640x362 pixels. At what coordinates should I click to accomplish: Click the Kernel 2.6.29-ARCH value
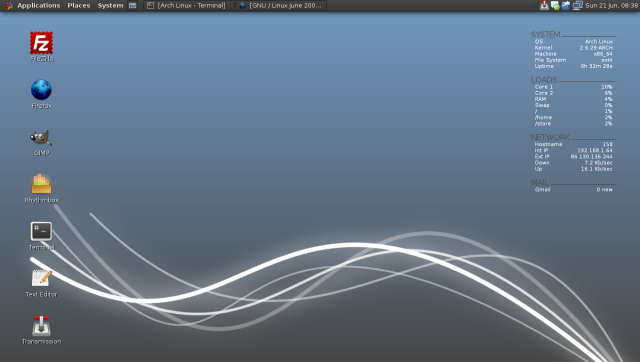pos(596,48)
